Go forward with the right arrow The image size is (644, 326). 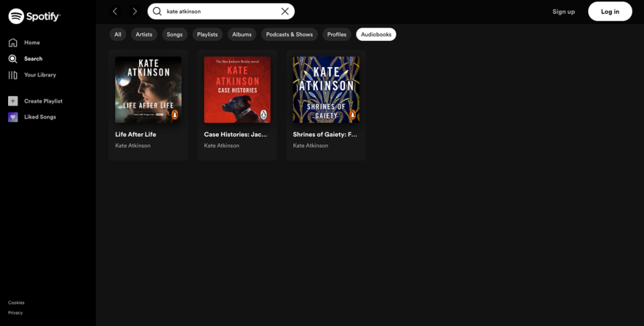[x=135, y=11]
